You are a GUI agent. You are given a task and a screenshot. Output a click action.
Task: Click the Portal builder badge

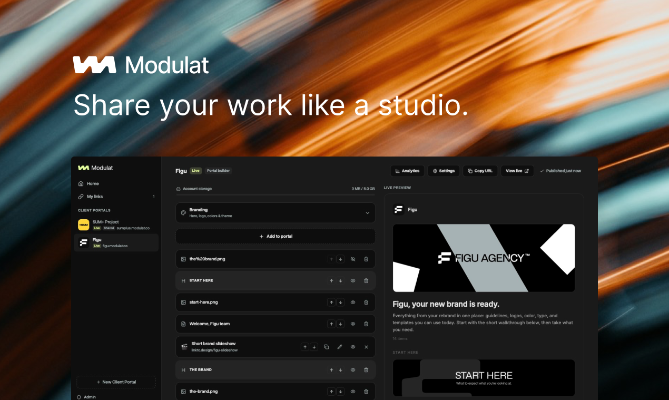218,171
